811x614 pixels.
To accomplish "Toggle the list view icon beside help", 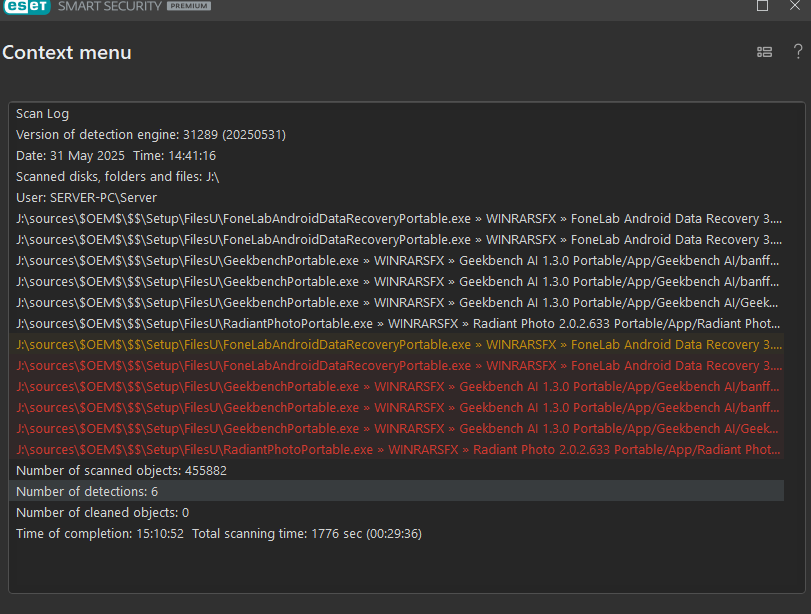I will pos(764,52).
